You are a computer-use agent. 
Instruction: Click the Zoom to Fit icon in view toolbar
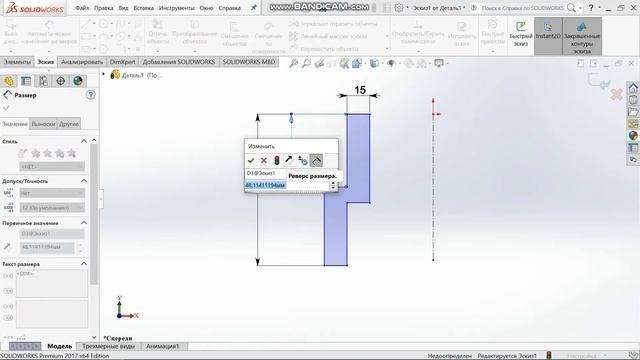pos(293,63)
